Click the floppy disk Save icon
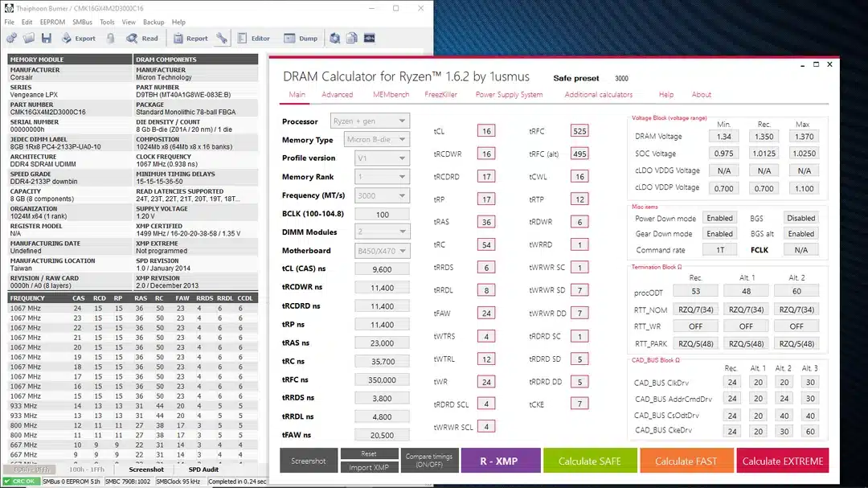This screenshot has width=868, height=488. [x=46, y=38]
